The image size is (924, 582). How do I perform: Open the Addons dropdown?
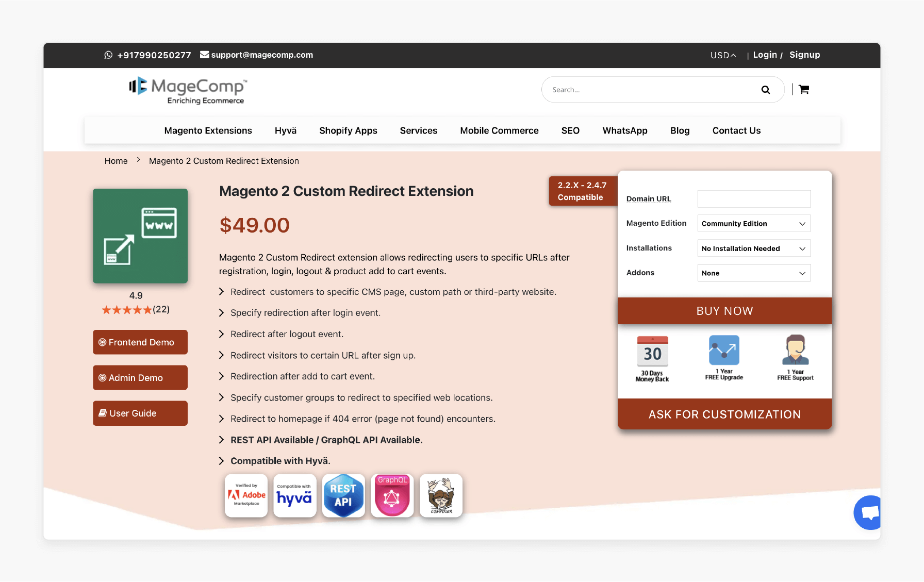coord(754,273)
